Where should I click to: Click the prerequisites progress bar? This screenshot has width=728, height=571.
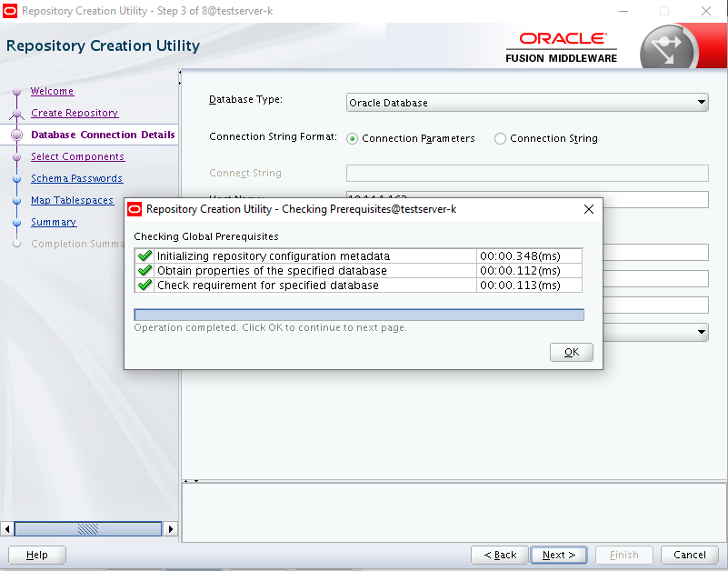pos(359,315)
